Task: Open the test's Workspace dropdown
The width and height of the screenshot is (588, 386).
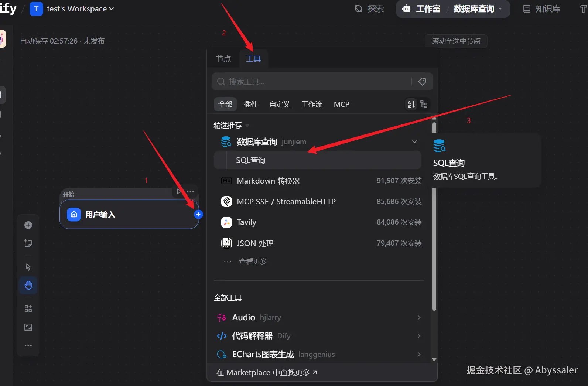Action: coord(80,8)
